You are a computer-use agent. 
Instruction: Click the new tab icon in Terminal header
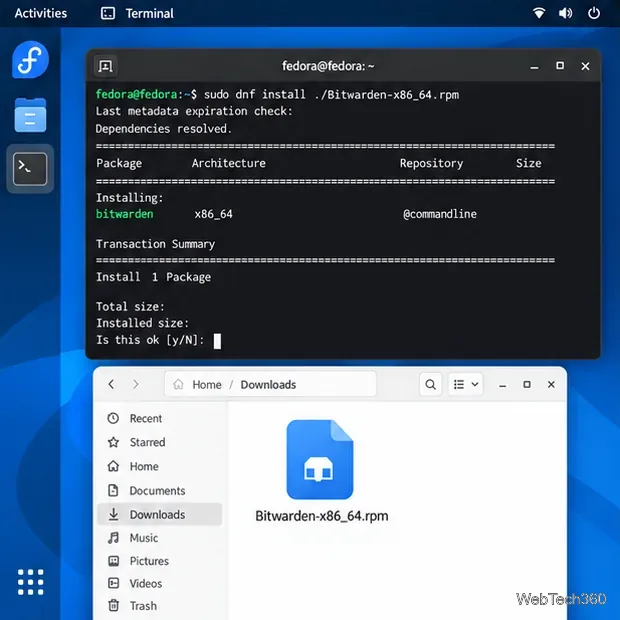tap(105, 66)
